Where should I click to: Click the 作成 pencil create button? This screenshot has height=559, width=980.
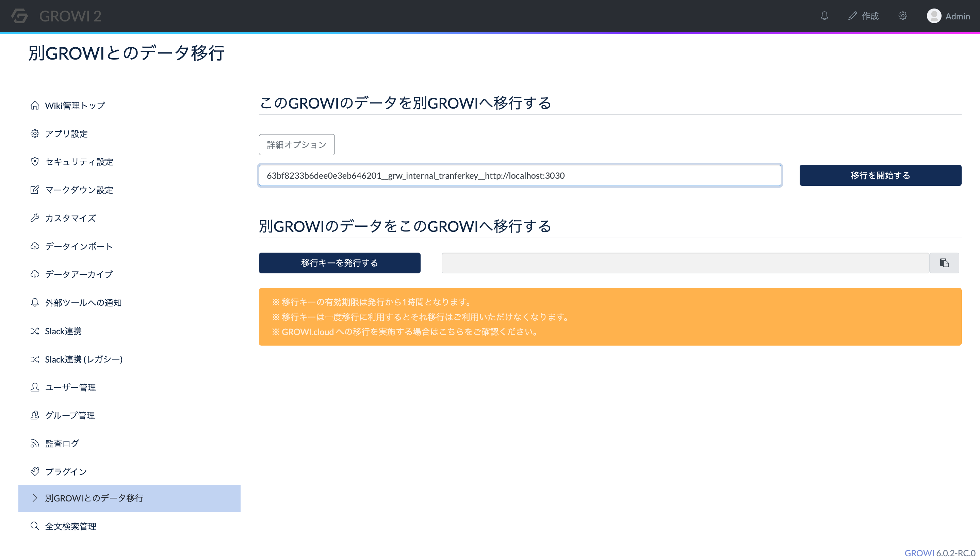pos(863,16)
